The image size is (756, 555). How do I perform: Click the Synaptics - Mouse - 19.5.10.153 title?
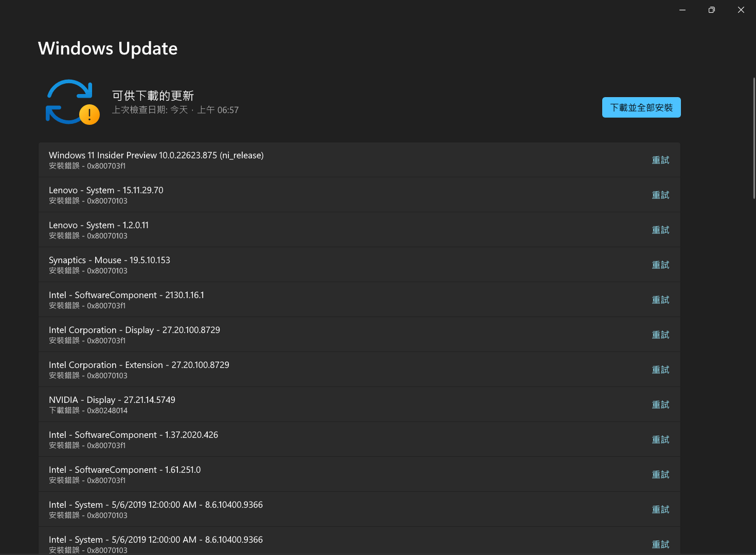[x=110, y=260]
